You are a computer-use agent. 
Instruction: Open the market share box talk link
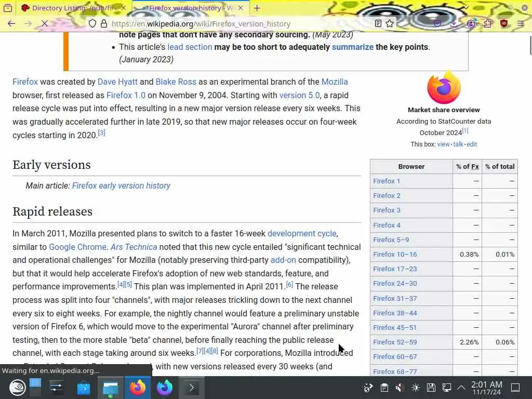[458, 144]
